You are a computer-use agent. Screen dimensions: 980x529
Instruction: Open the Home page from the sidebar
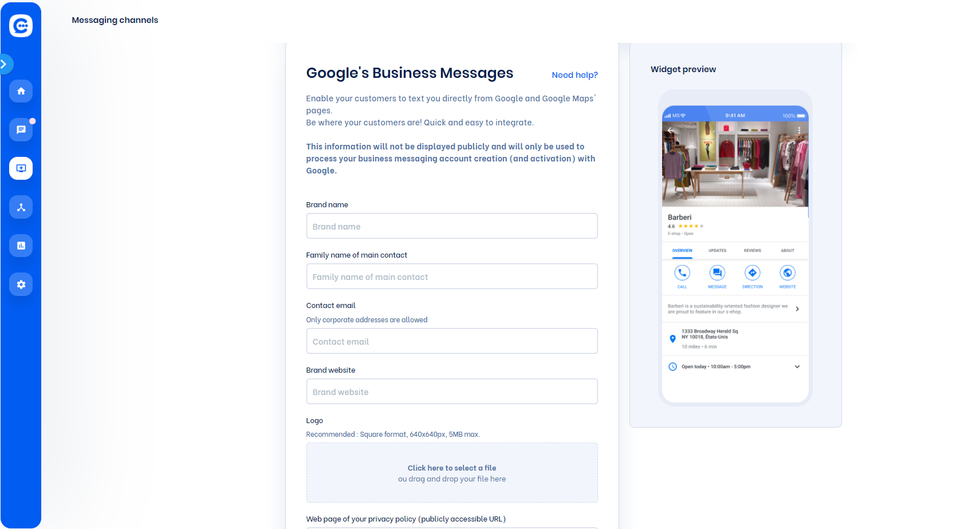(21, 91)
